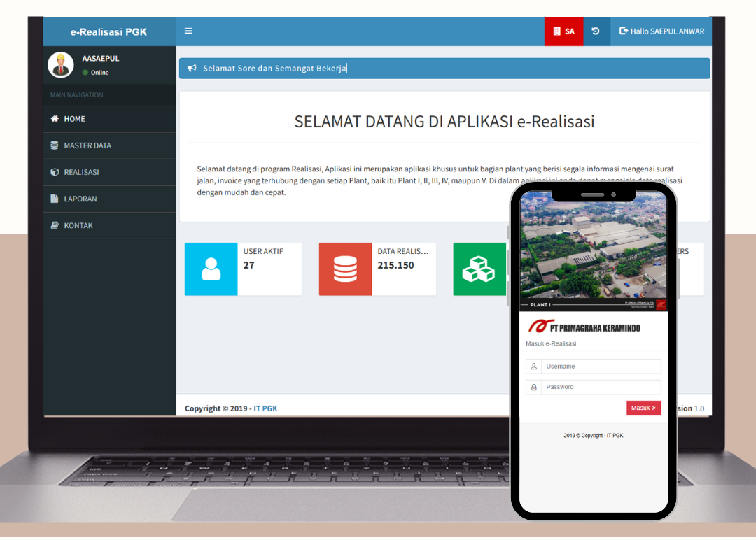Click the history refresh icon in header

(x=596, y=31)
